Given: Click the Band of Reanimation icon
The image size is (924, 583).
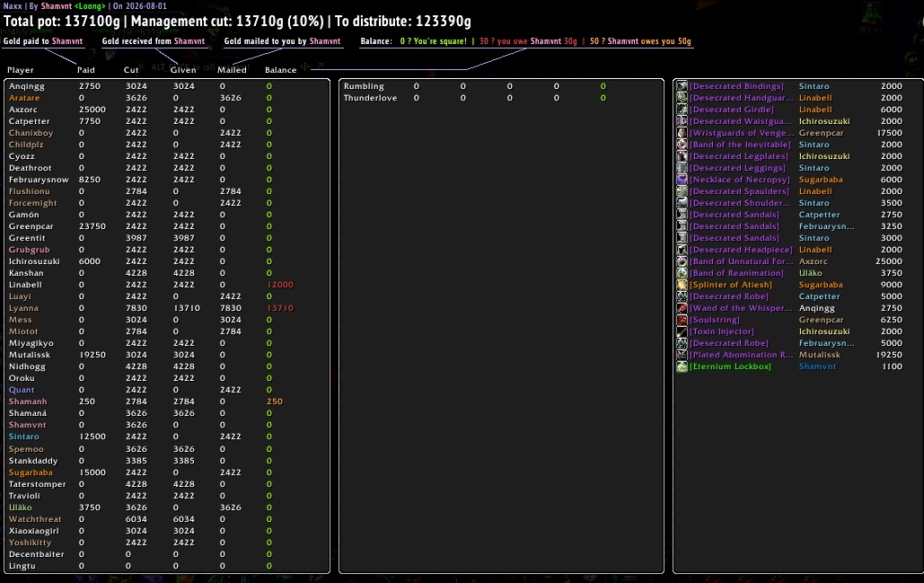Looking at the screenshot, I should pyautogui.click(x=682, y=273).
